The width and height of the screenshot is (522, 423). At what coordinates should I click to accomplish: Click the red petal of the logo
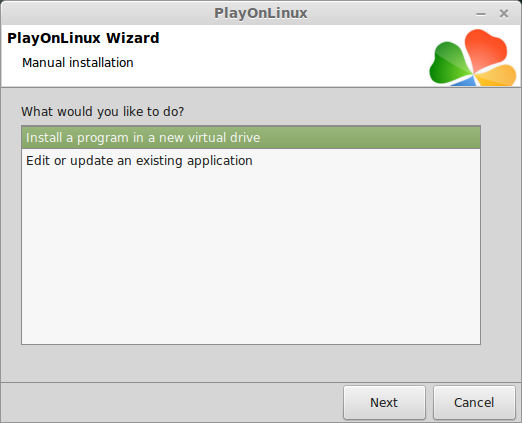pyautogui.click(x=485, y=49)
